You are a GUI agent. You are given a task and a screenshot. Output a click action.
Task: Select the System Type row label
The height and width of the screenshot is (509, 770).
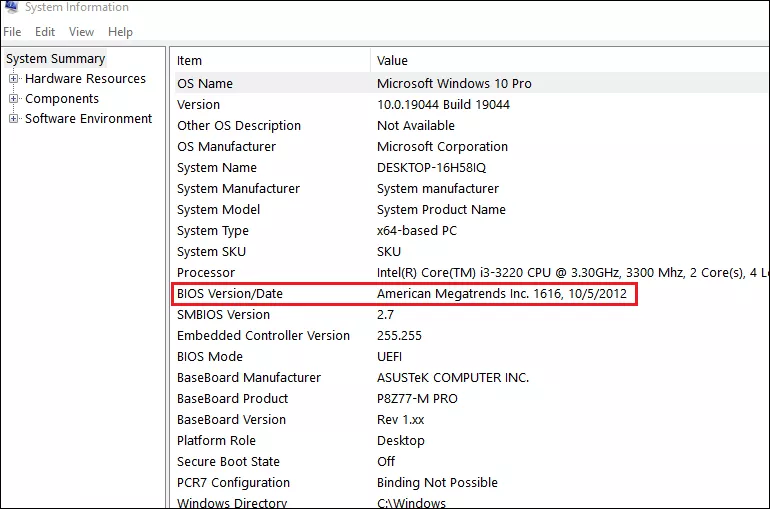(213, 231)
